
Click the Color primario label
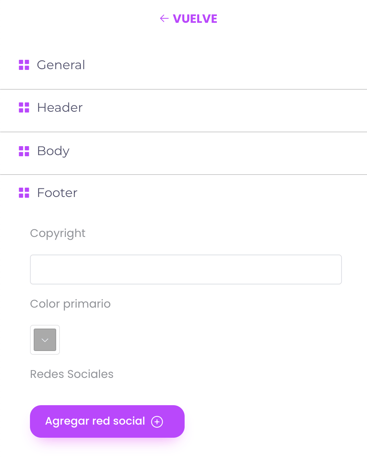[70, 304]
